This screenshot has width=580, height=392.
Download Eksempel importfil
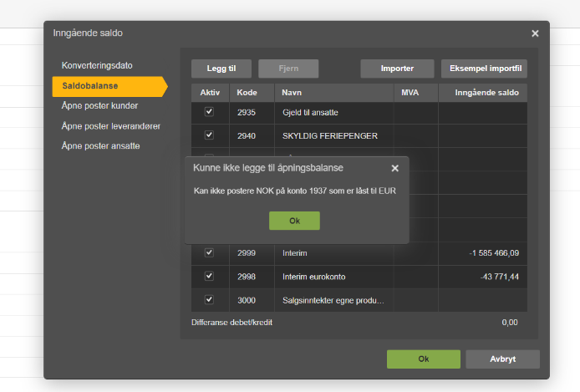484,69
